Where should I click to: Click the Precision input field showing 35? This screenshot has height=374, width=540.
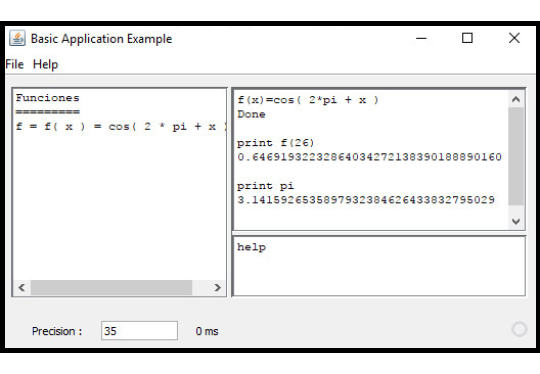(x=139, y=331)
